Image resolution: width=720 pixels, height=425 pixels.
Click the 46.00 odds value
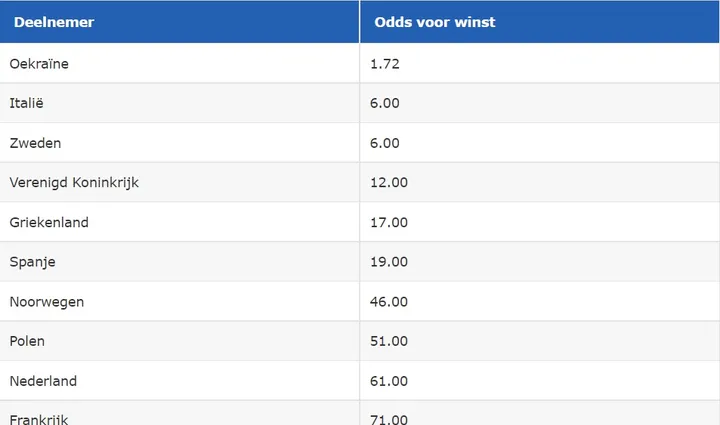[x=391, y=301]
